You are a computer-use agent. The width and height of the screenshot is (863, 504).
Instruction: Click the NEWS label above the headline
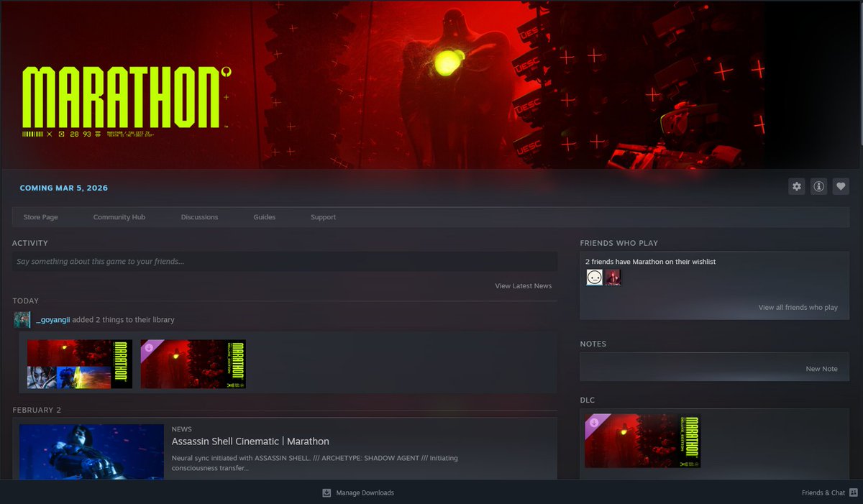pos(181,429)
